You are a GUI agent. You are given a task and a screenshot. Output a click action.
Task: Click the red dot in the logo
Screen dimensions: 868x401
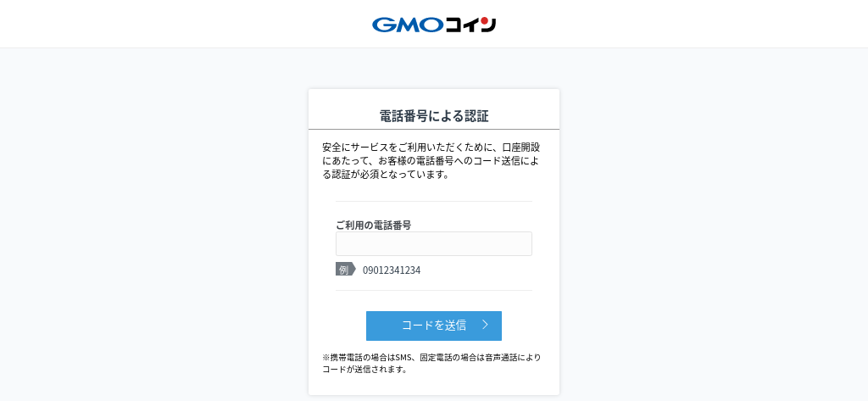point(484,21)
